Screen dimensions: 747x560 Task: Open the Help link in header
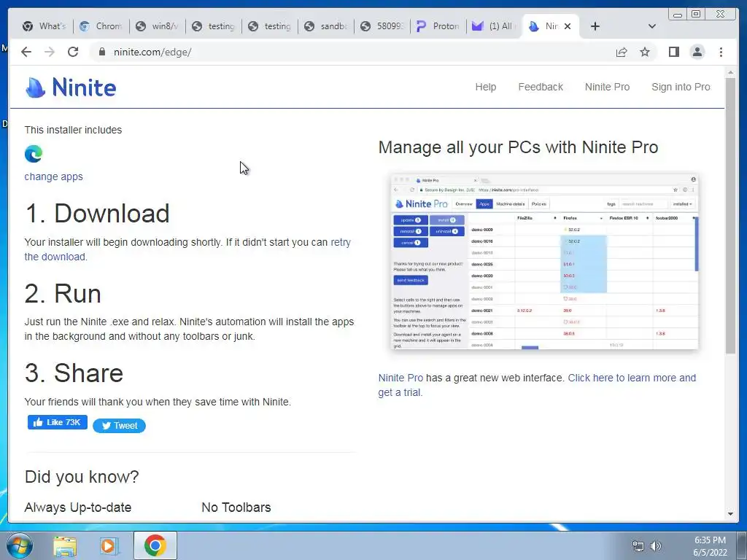click(x=485, y=87)
